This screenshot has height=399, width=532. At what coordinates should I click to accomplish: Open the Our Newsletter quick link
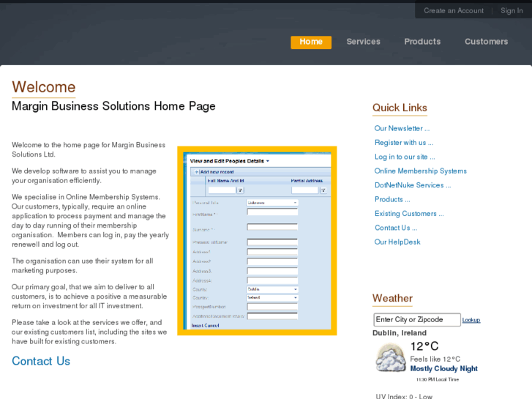(402, 128)
